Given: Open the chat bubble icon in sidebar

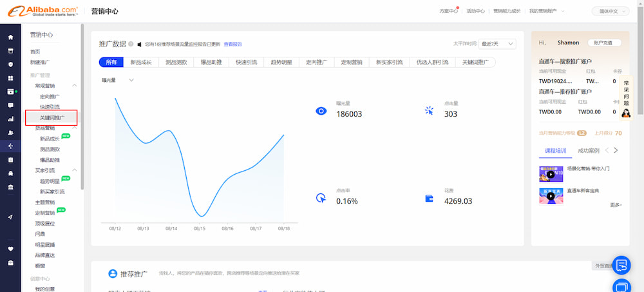Looking at the screenshot, I should [11, 105].
